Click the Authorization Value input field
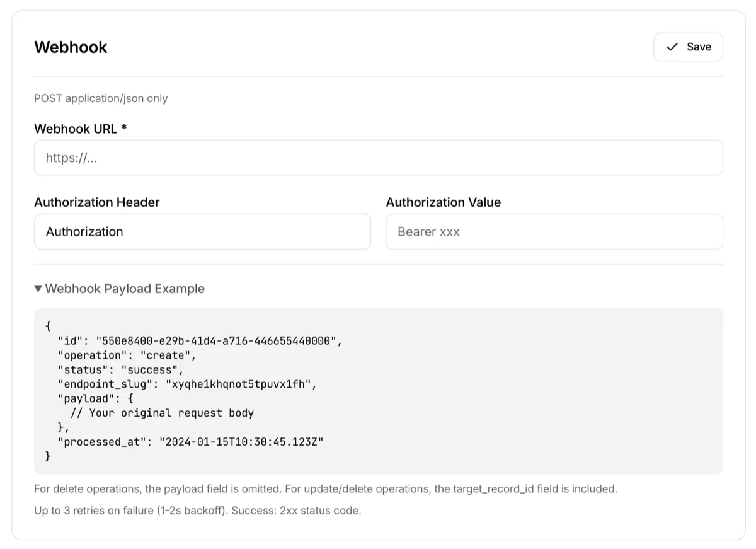The width and height of the screenshot is (756, 549). tap(554, 231)
